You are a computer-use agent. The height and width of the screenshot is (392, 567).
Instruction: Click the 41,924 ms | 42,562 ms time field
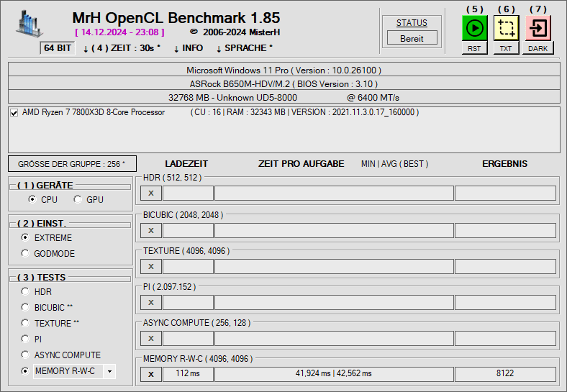click(334, 374)
